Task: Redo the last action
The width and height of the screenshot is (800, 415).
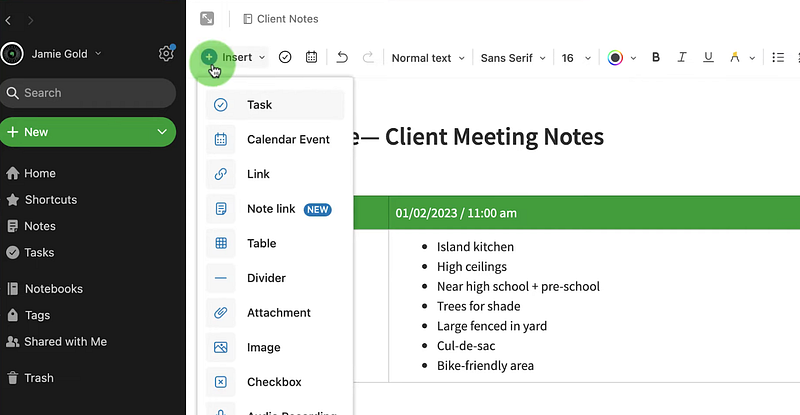Action: 368,57
